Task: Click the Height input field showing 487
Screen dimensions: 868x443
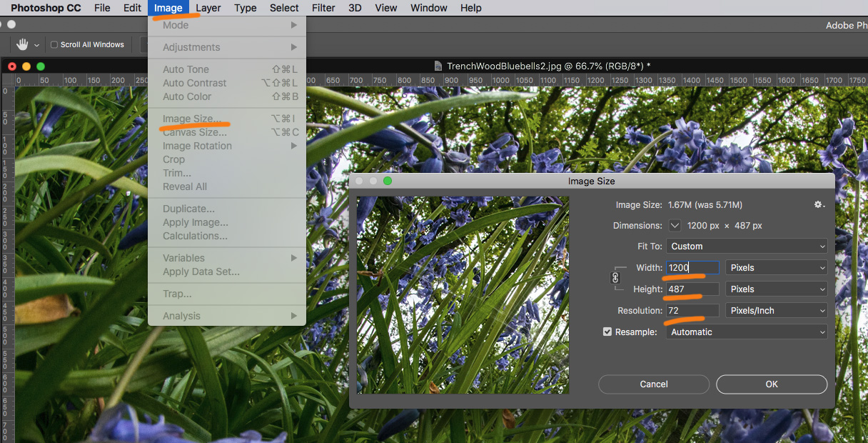Action: (692, 289)
